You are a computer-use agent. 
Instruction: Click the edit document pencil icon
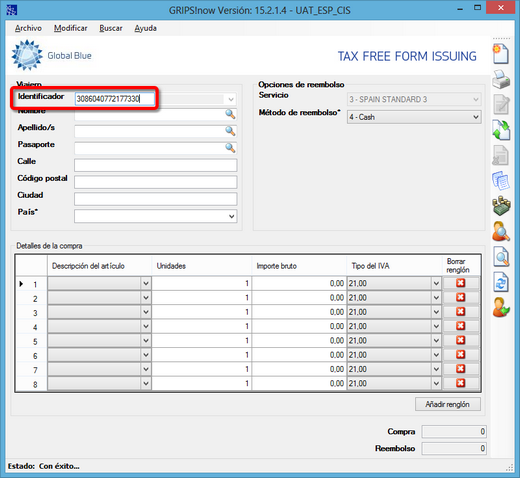(x=501, y=104)
